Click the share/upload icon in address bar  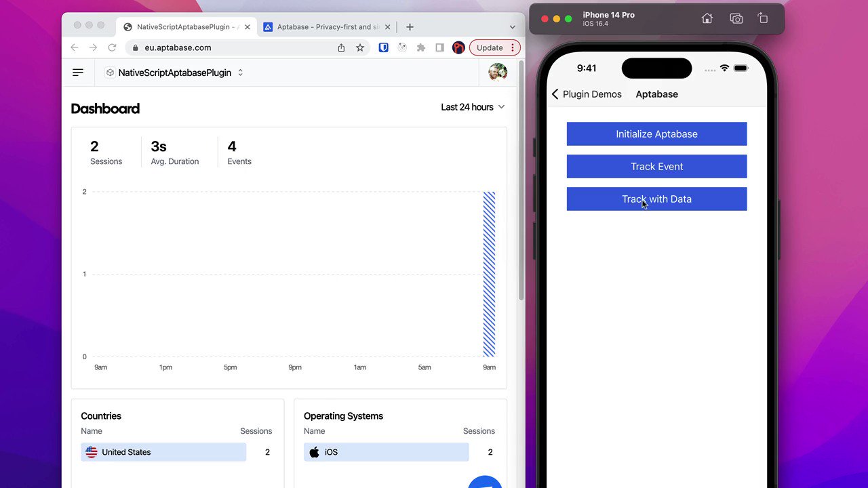point(341,47)
